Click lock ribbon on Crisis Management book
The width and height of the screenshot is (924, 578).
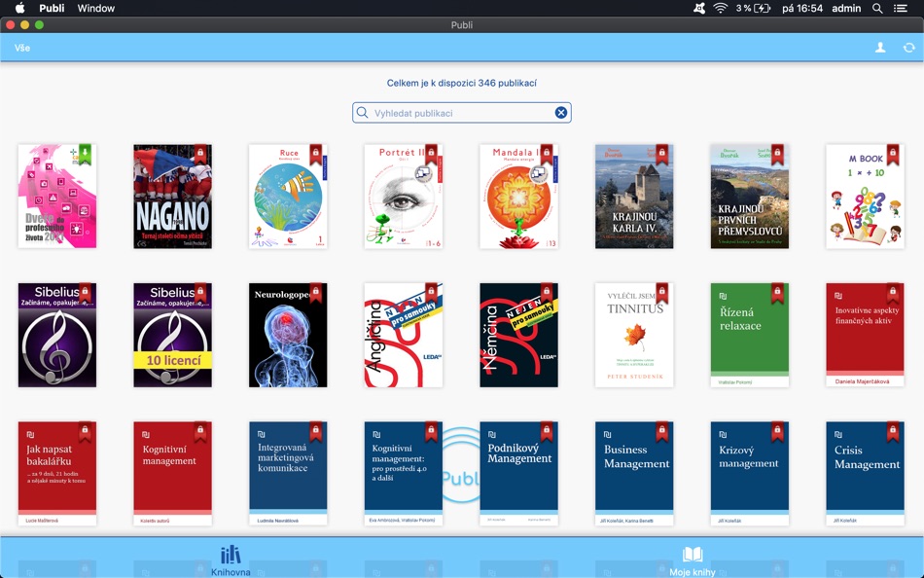(893, 432)
